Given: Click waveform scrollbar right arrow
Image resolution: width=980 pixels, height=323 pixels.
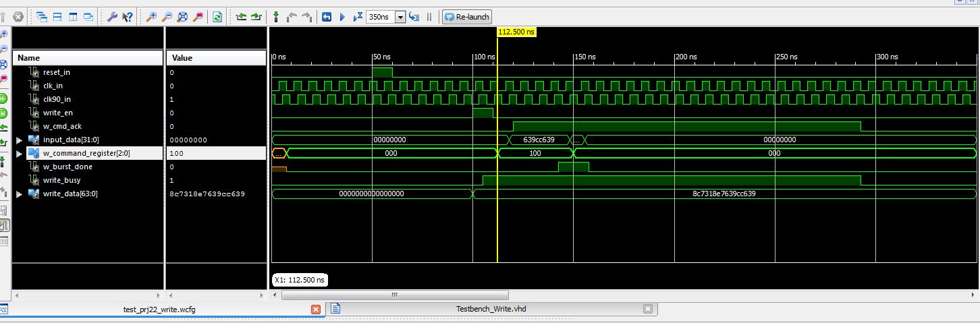Looking at the screenshot, I should coord(971,295).
